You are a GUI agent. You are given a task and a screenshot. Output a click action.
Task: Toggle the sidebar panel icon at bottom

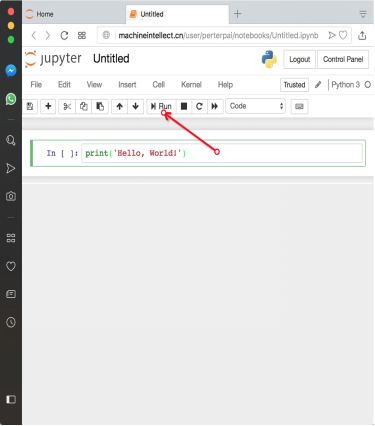[x=11, y=399]
